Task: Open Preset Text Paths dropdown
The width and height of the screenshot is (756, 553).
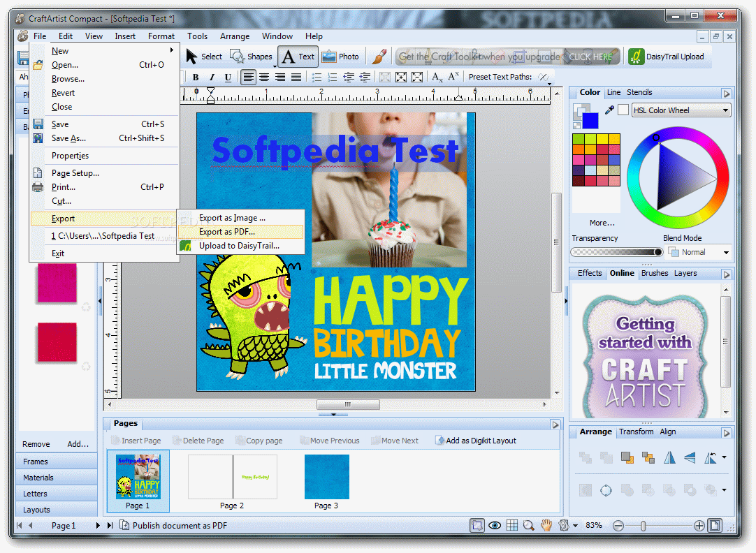Action: pos(549,82)
